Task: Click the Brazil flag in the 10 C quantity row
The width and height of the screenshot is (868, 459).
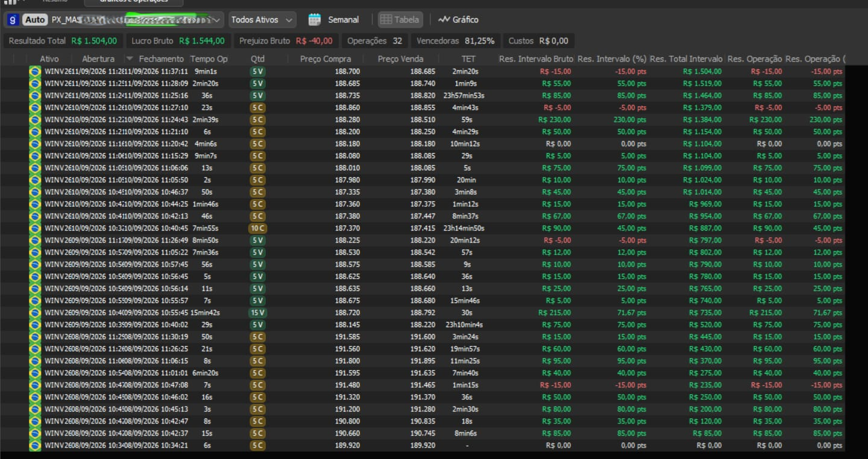Action: (x=35, y=228)
